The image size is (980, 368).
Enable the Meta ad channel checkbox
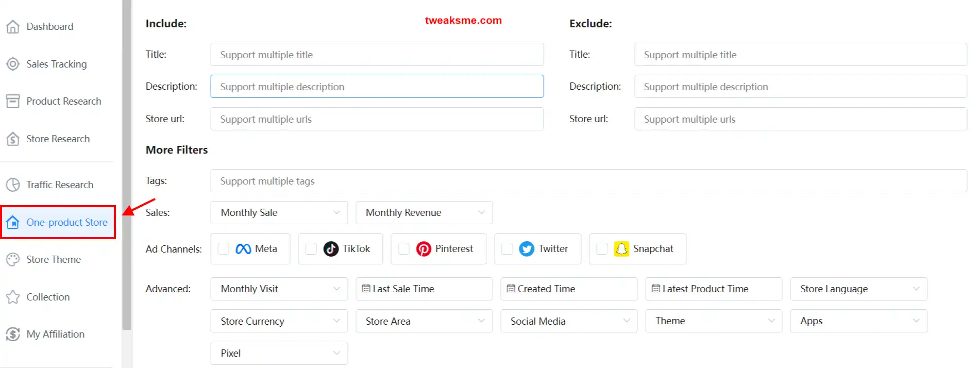(x=224, y=249)
